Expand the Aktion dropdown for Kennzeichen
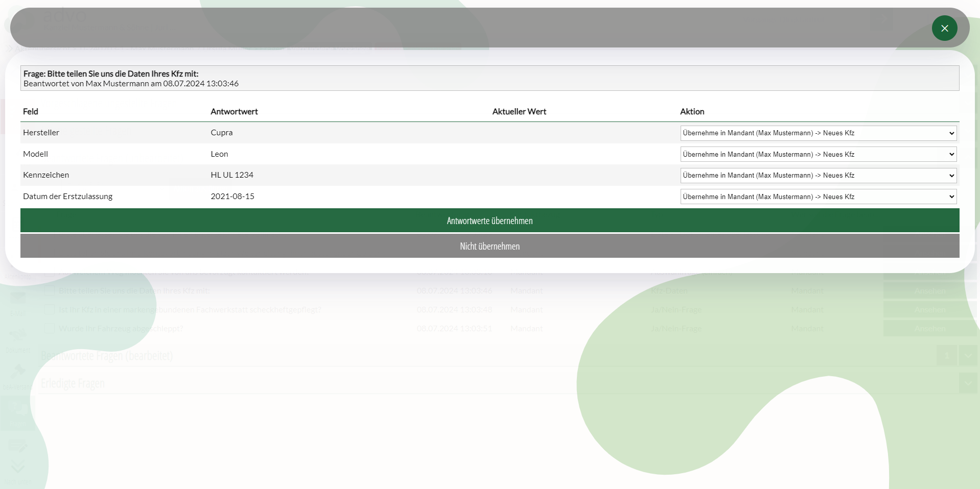This screenshot has height=489, width=980. pyautogui.click(x=818, y=176)
